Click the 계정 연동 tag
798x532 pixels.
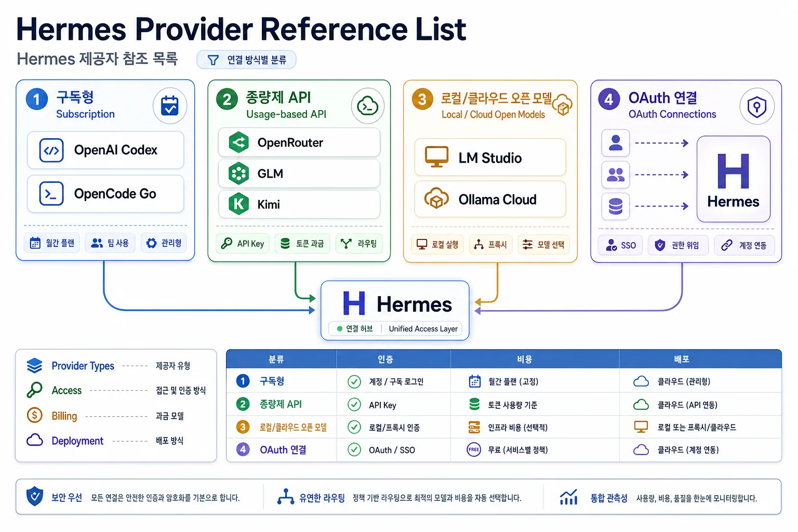[x=744, y=245]
